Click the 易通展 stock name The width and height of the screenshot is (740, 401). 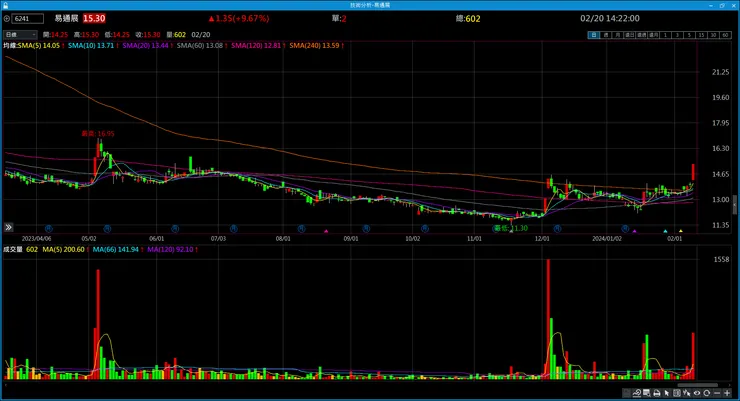coord(66,18)
